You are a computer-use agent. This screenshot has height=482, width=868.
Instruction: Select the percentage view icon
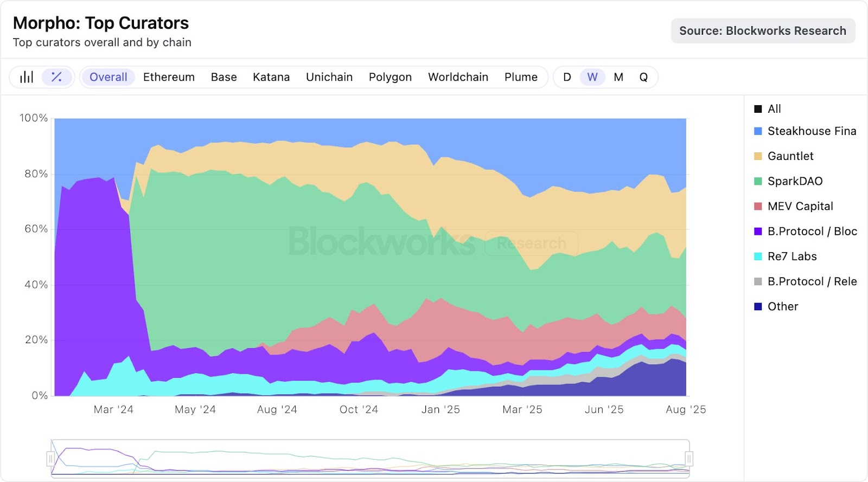56,77
